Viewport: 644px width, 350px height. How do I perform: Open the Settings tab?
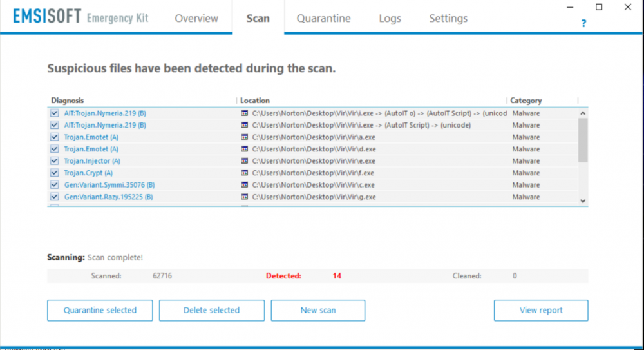click(448, 19)
